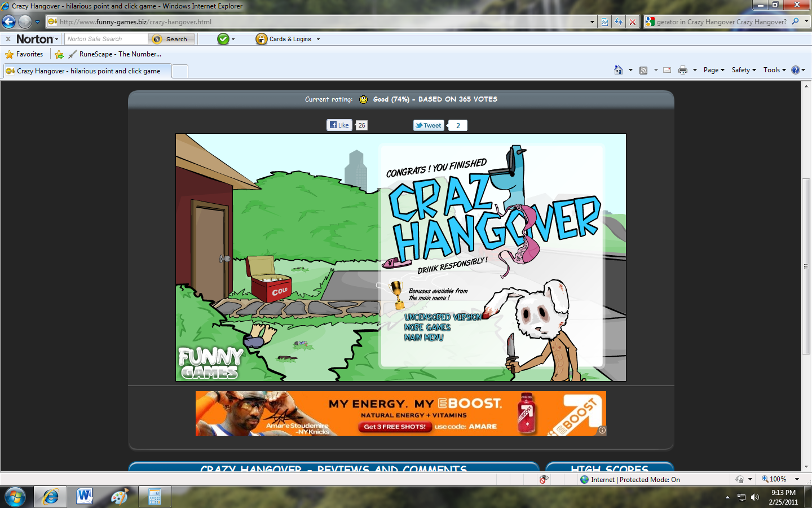Viewport: 812px width, 508px height.
Task: Open the Tools menu
Action: [775, 70]
